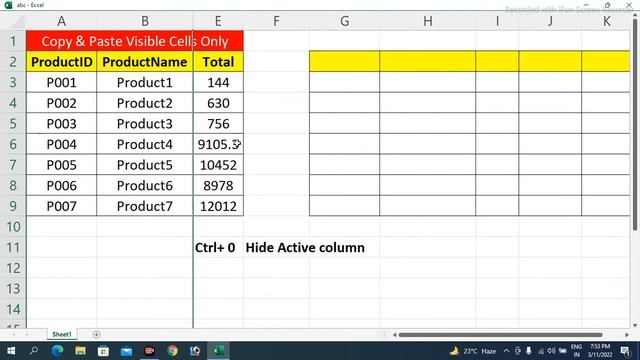
Task: Select the 'ProductID' header cell
Action: 61,62
